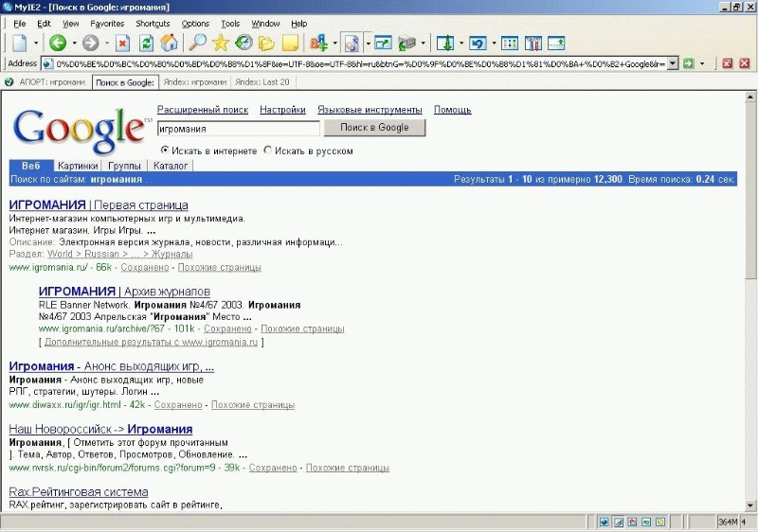This screenshot has height=532, width=758.
Task: Click the blue Undo close icon
Action: [478, 44]
